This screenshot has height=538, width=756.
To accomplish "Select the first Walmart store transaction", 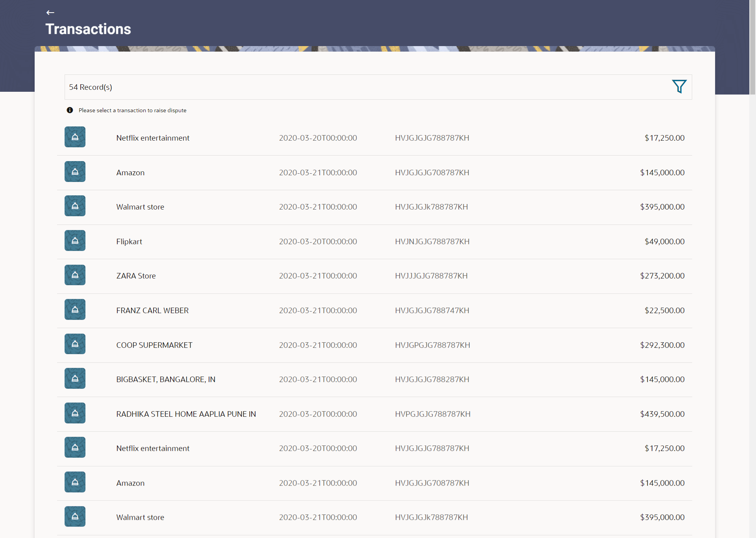I will point(140,207).
